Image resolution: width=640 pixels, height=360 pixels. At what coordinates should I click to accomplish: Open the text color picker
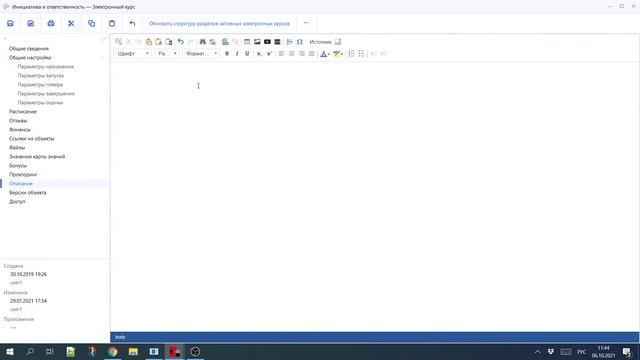324,53
